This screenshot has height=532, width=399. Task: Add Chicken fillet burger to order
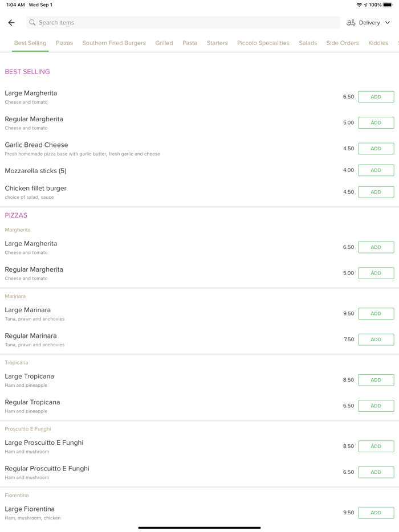[x=376, y=192]
